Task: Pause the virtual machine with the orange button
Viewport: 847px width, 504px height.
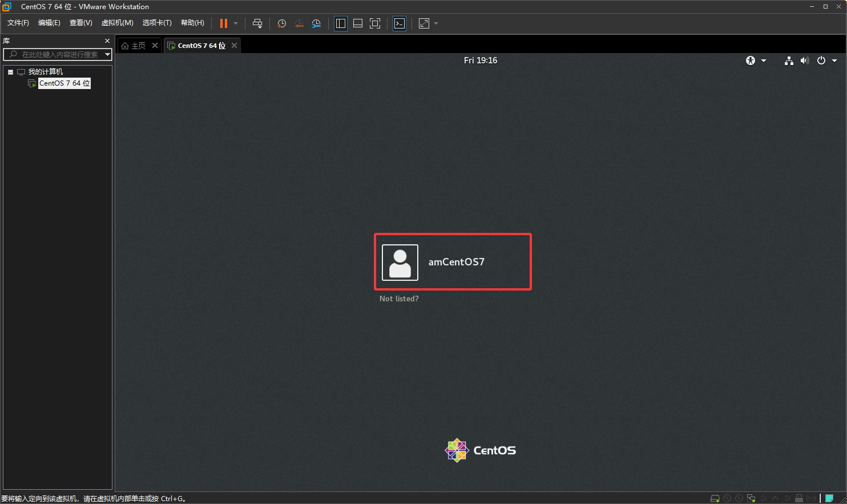Action: (x=224, y=23)
